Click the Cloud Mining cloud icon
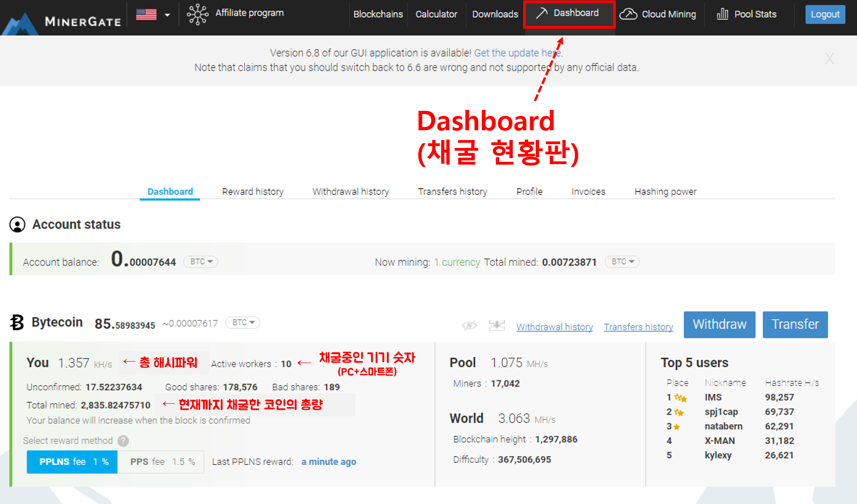The image size is (857, 504). click(x=628, y=14)
